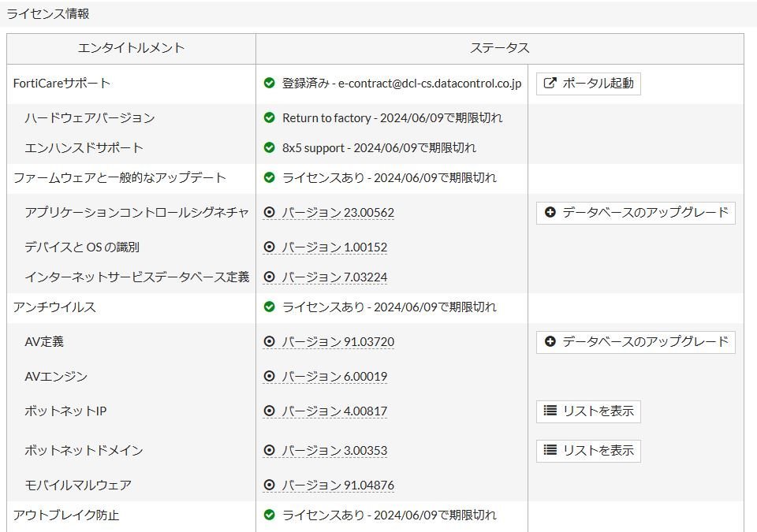Click green check icon beside FortiCare registration status
The width and height of the screenshot is (757, 532).
[269, 83]
